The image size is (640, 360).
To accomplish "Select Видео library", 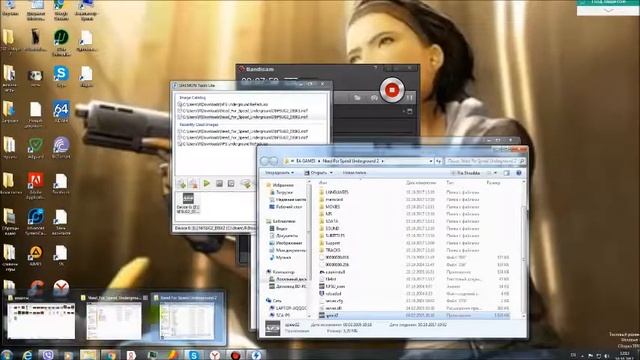I will pos(278,229).
